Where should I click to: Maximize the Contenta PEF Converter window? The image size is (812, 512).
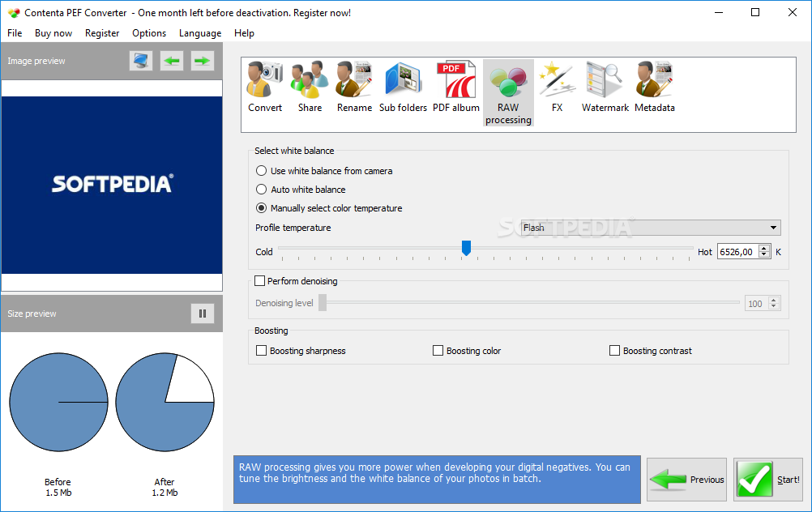pos(755,12)
